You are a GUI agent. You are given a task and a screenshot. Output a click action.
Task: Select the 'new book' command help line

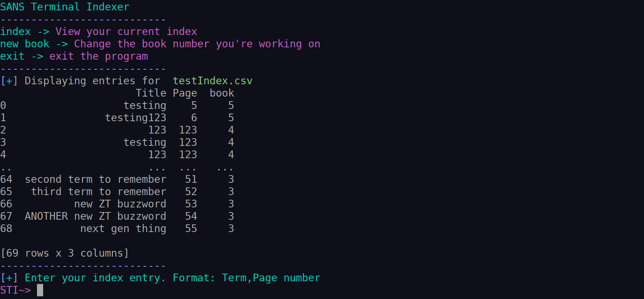(x=160, y=44)
